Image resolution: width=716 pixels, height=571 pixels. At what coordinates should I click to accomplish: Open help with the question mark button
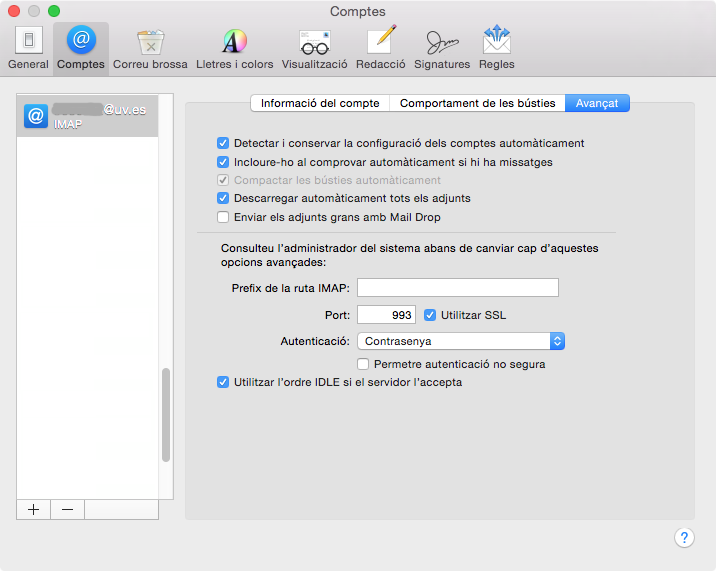coord(684,538)
